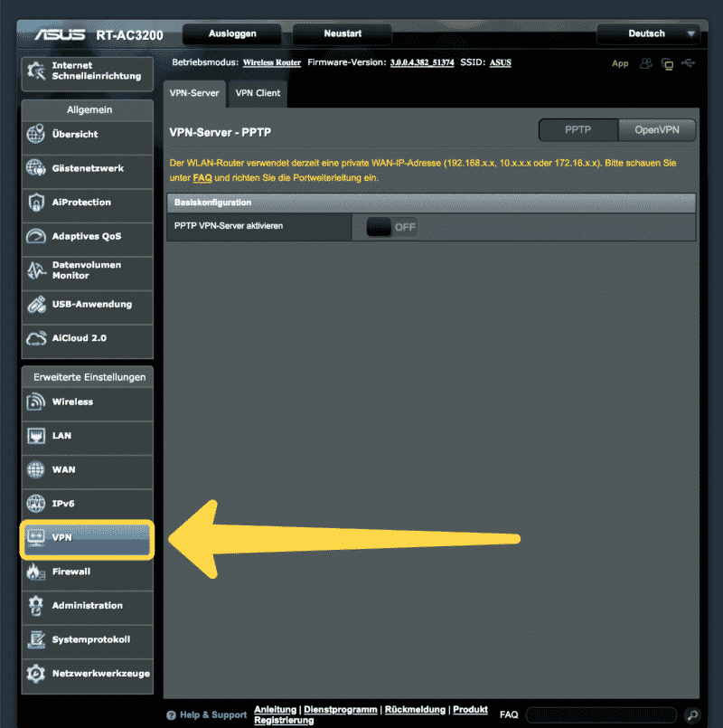Click the IPv6 globe icon
This screenshot has height=728, width=723.
tap(36, 504)
